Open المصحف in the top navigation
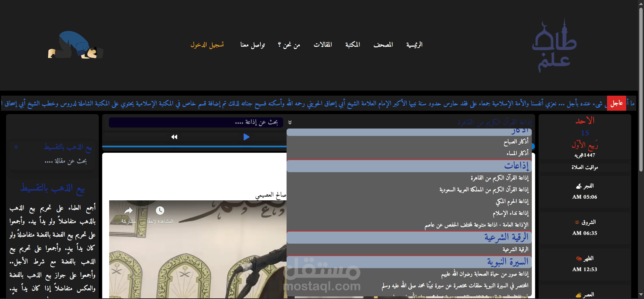 383,45
